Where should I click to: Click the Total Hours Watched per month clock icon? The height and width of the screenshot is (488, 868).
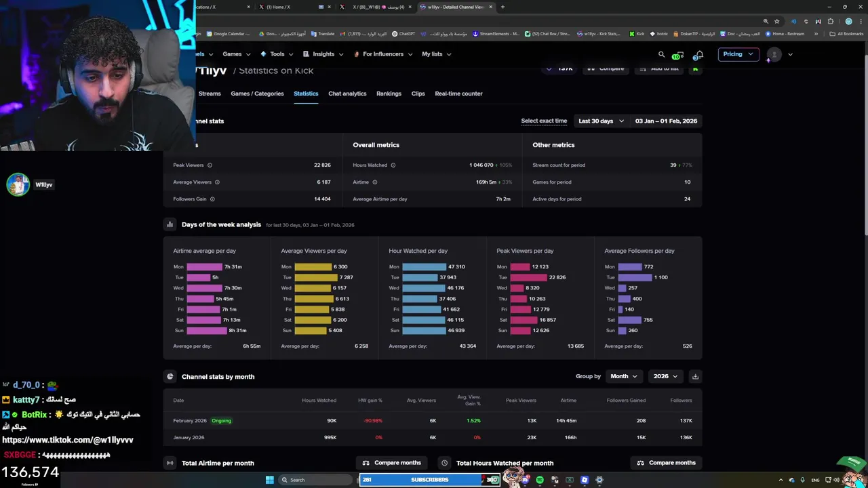444,463
